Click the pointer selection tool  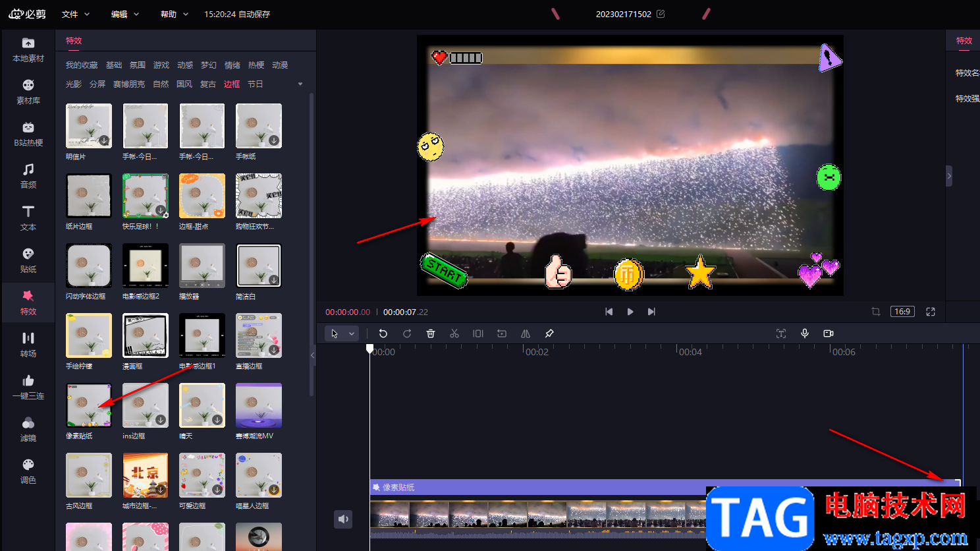(335, 333)
